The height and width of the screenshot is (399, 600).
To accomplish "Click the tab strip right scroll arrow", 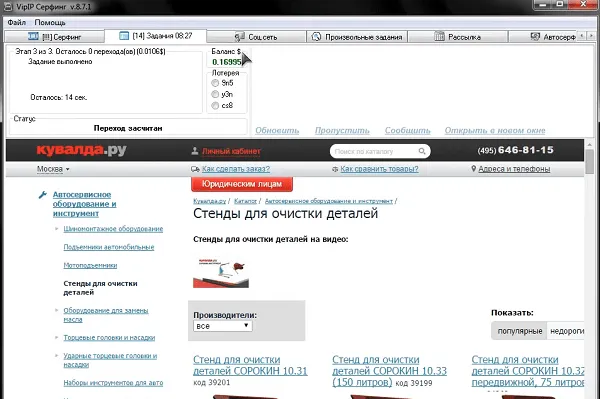I will click(591, 36).
